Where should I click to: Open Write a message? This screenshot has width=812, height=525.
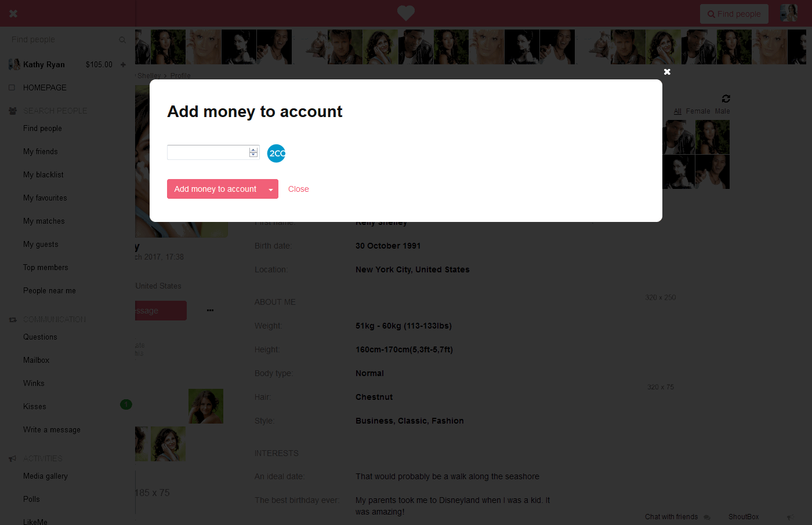pyautogui.click(x=52, y=429)
